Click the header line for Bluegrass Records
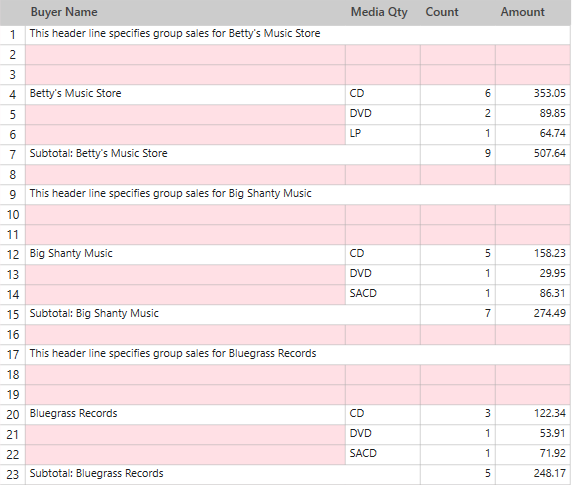Image resolution: width=572 pixels, height=485 pixels. [298, 354]
